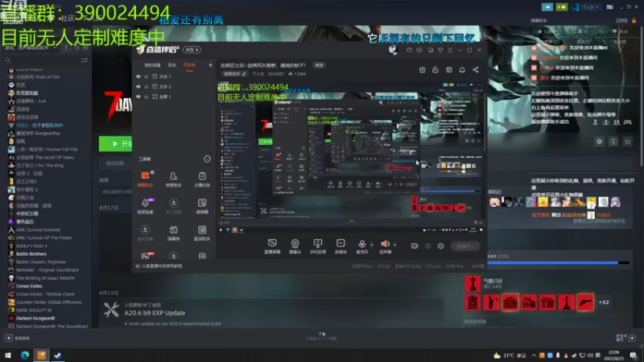The width and height of the screenshot is (644, 362).
Task: Switch to the 我的场景 tab
Action: [x=152, y=65]
